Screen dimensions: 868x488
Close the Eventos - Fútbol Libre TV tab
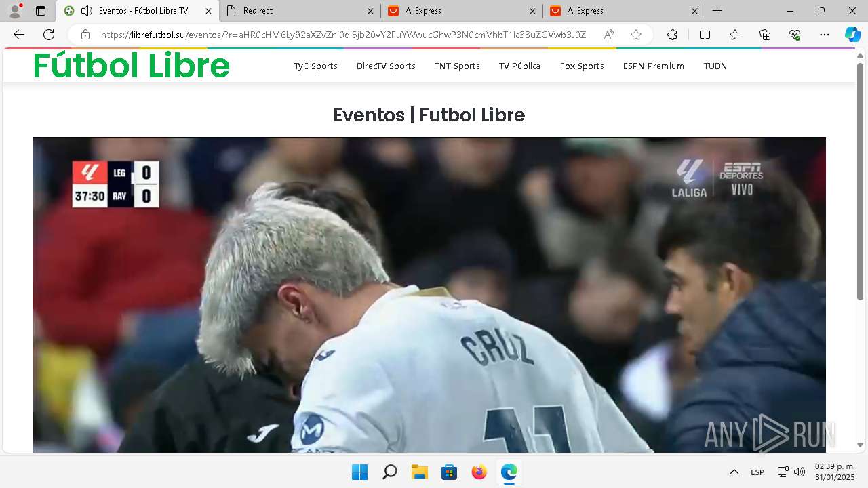[209, 11]
